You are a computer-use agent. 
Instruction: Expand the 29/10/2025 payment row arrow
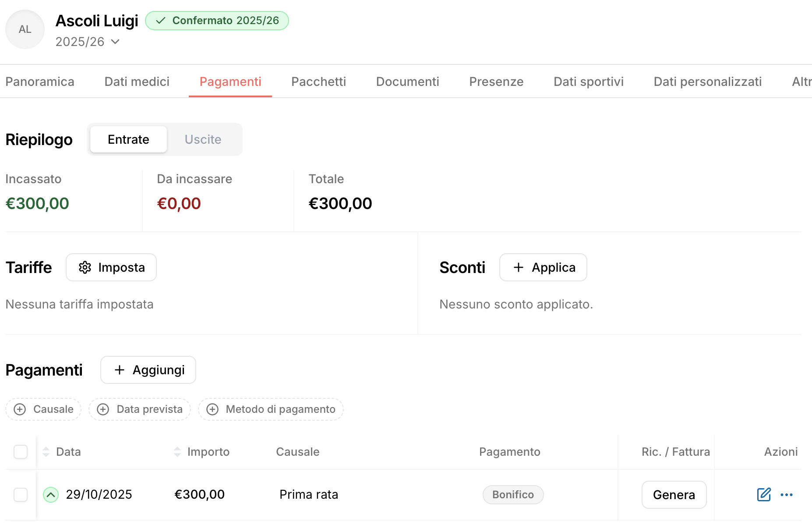(51, 495)
